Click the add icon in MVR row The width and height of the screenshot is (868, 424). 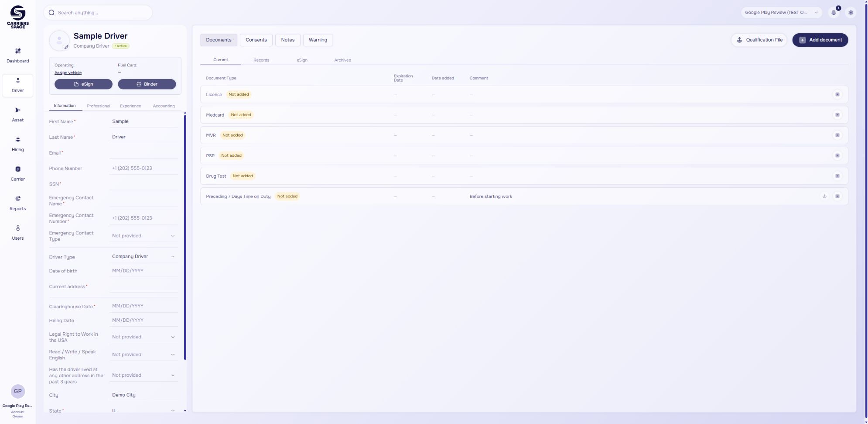pyautogui.click(x=837, y=135)
